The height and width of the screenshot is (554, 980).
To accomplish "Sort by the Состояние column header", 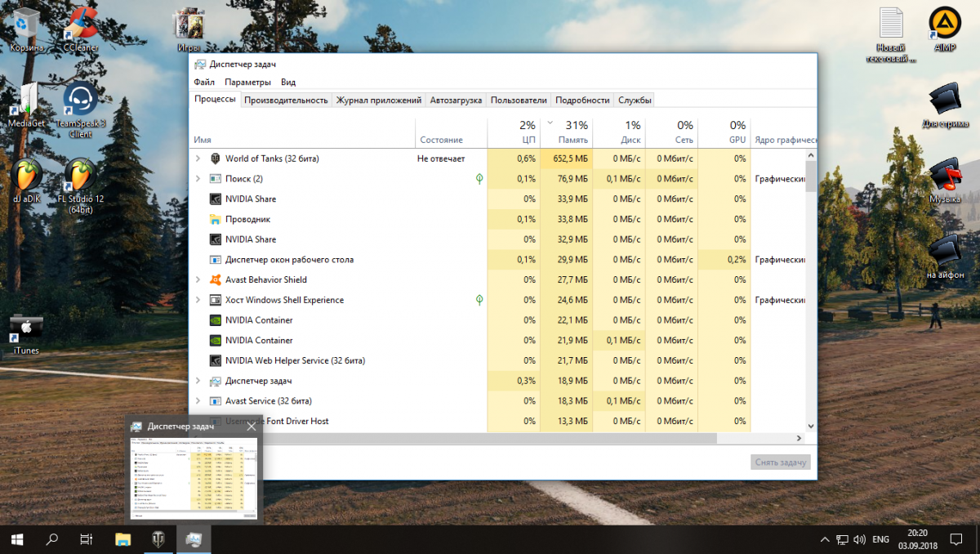I will (451, 133).
